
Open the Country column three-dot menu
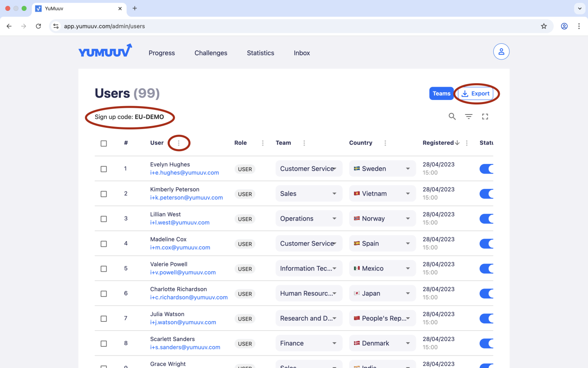[x=385, y=143]
